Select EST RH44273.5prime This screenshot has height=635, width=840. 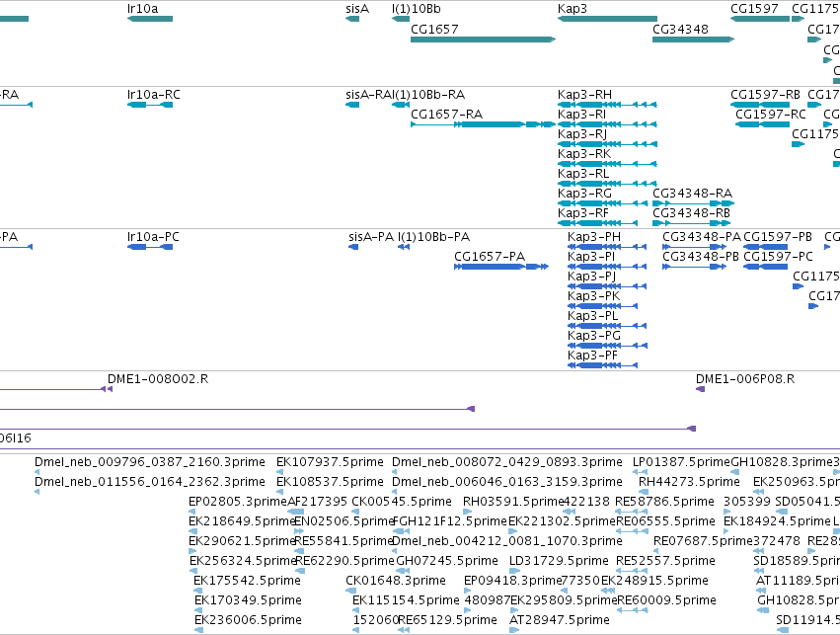point(643,492)
